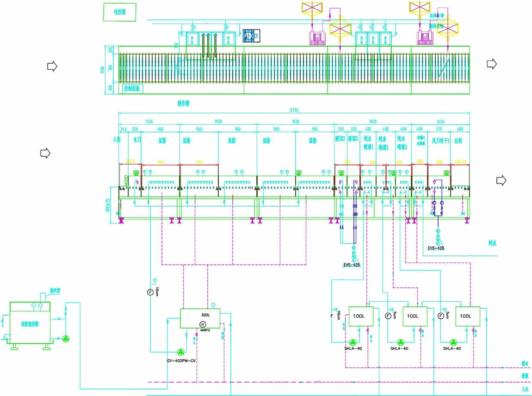532x396 pixels.
Task: Click the blue chiller unit symbol
Action: tap(252, 37)
